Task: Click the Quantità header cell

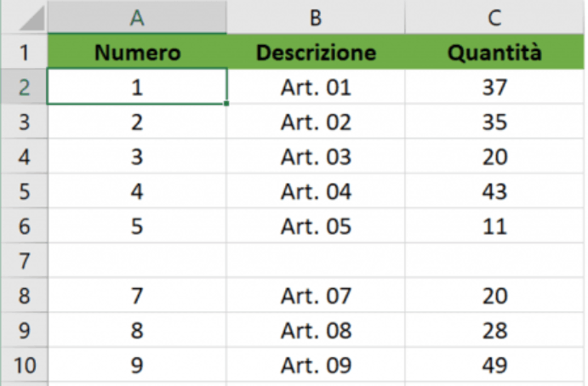Action: 494,52
